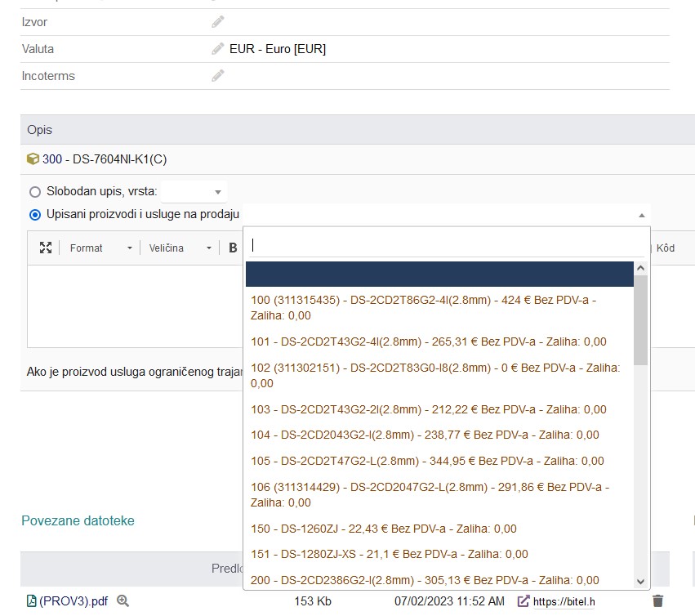Select Upisani proizvodi i usluge radio button
Viewport: 695px width, 616px height.
[35, 215]
